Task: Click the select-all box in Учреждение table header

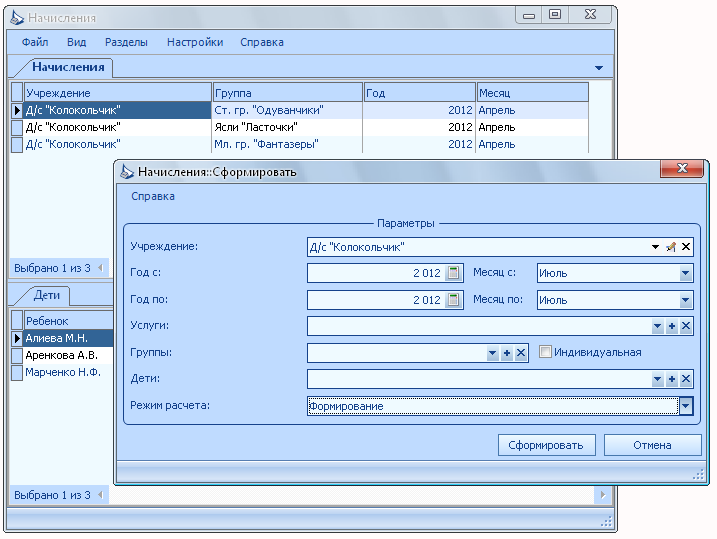Action: (x=17, y=92)
